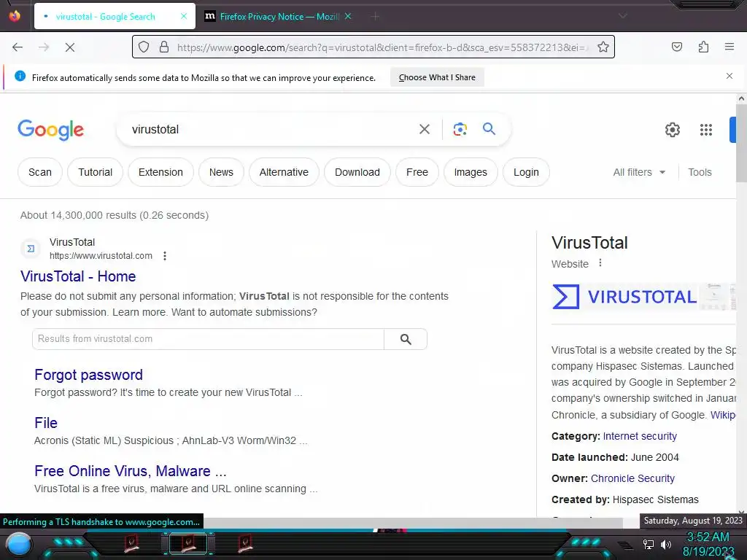Open the Firefox hamburger menu

coord(729,47)
